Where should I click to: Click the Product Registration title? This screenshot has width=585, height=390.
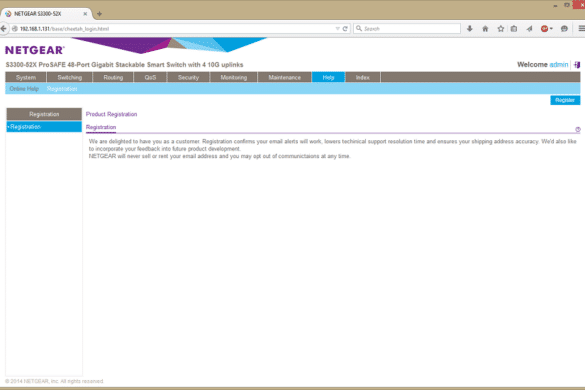click(x=111, y=114)
